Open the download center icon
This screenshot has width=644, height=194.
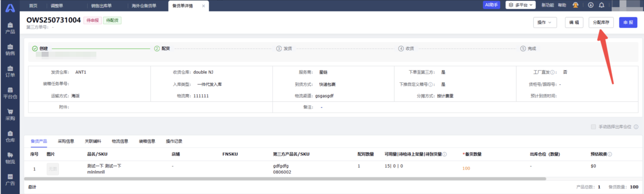pyautogui.click(x=591, y=5)
